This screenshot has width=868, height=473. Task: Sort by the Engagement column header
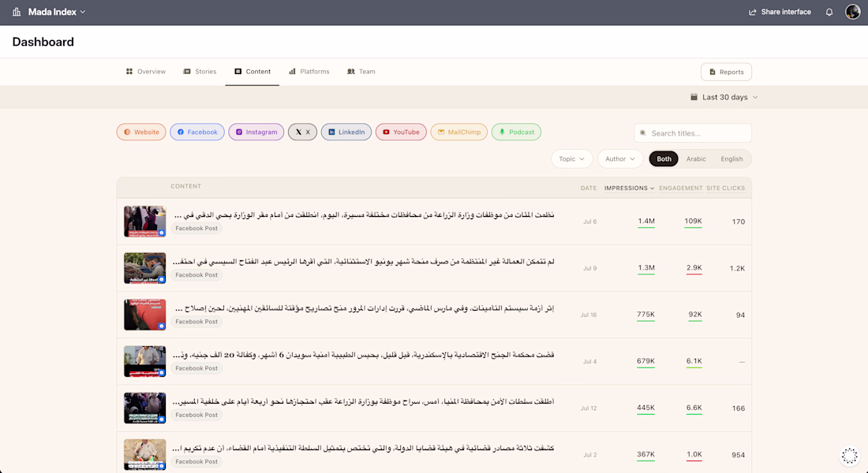tap(680, 188)
